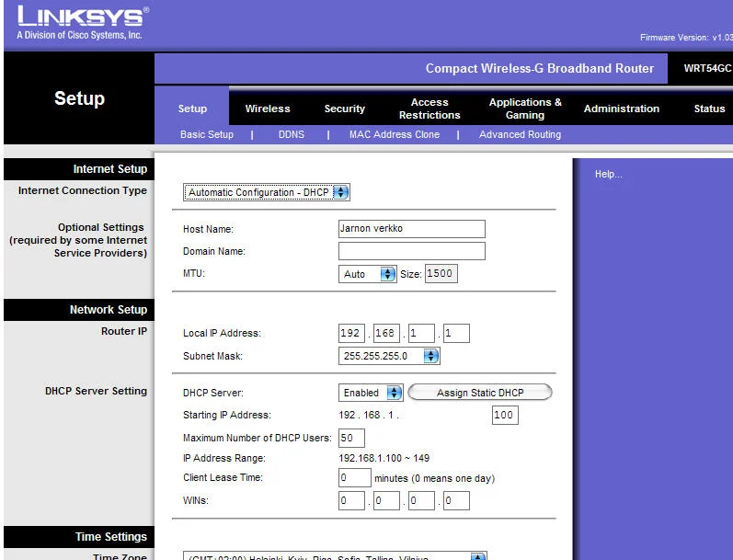The height and width of the screenshot is (560, 733).
Task: Go to the Access Restrictions tab
Action: coord(429,109)
